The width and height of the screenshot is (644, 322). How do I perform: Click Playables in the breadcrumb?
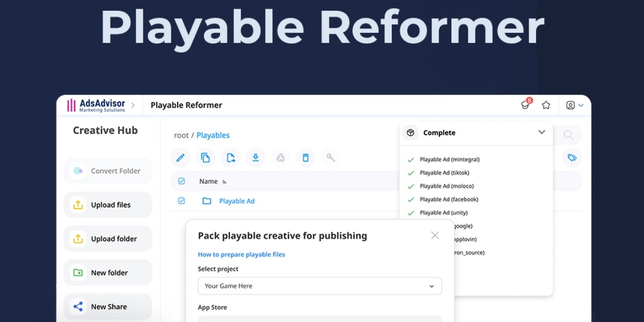click(x=213, y=135)
